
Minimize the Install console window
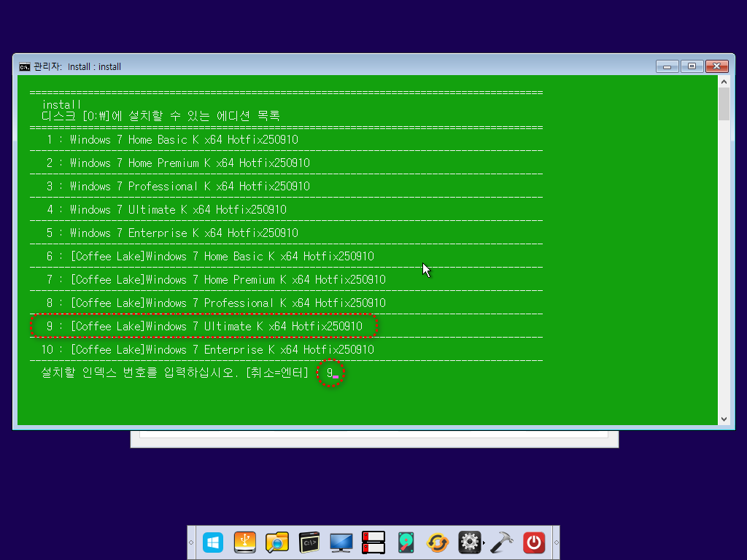(x=667, y=66)
